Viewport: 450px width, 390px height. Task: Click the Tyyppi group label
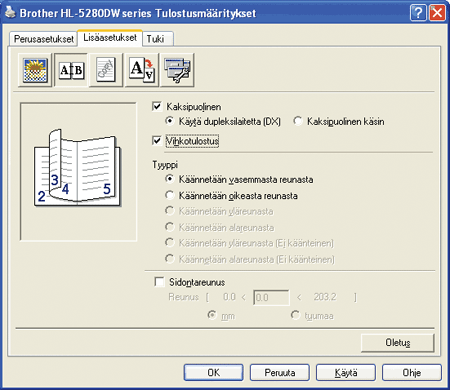coord(165,165)
